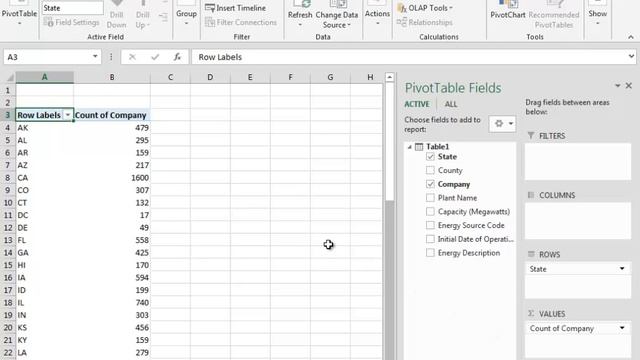This screenshot has width=640, height=360.
Task: Click the vertical scrollbar thumb
Action: [389, 142]
